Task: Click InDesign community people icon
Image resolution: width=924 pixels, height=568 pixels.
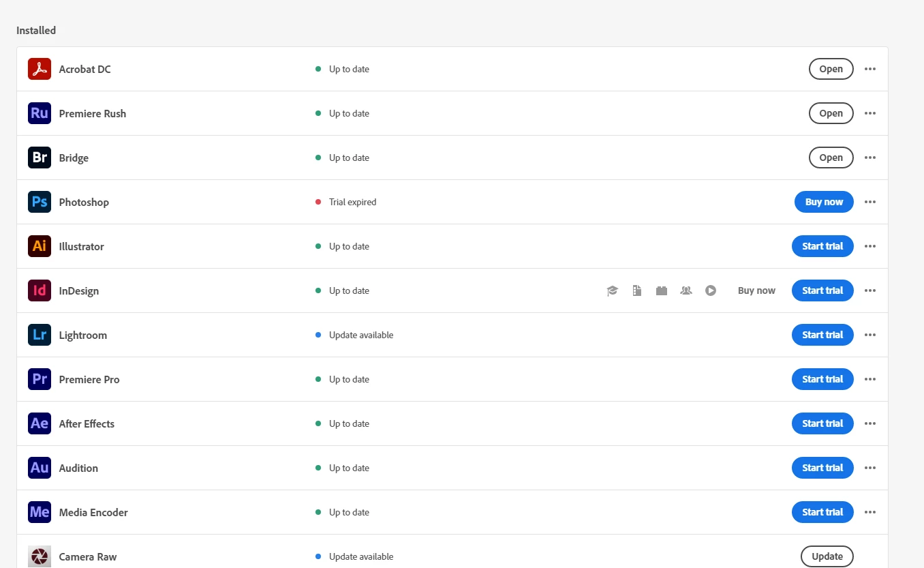Action: (x=686, y=290)
